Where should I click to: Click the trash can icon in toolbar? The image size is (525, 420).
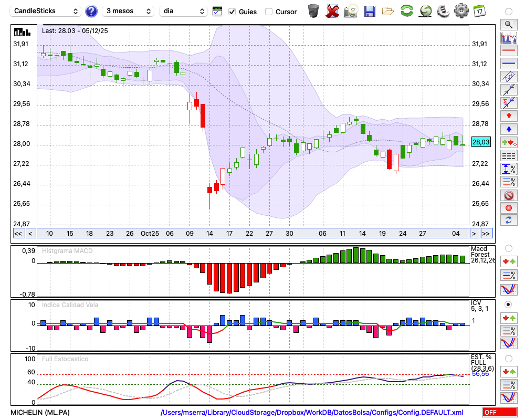pos(313,11)
